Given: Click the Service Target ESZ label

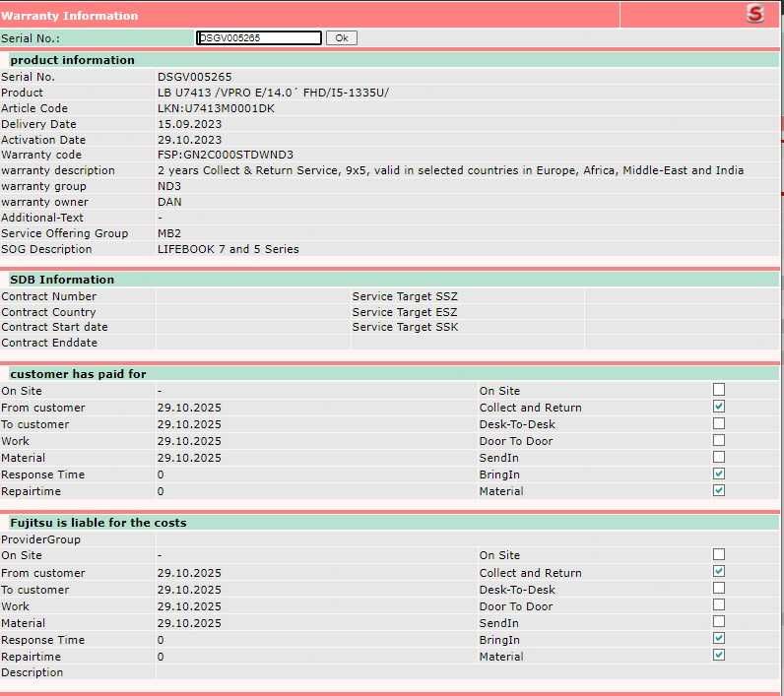Looking at the screenshot, I should [405, 312].
